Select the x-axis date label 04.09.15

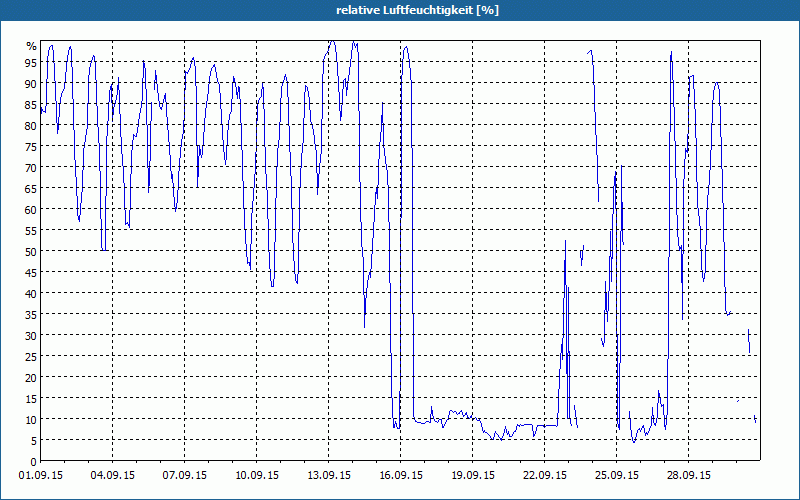point(113,476)
